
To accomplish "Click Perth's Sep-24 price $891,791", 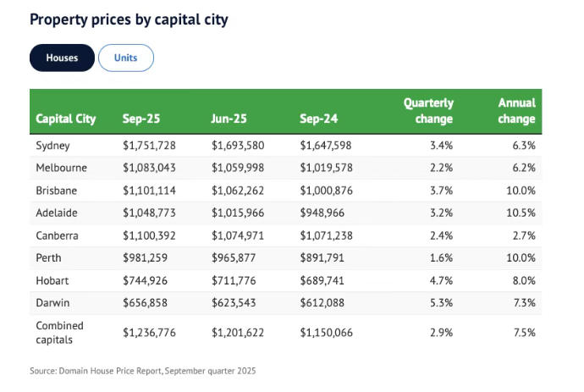I will tap(325, 257).
